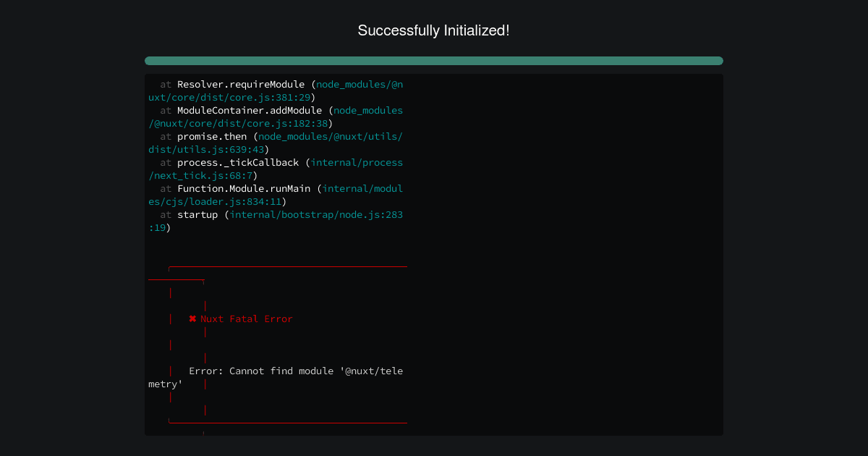Click the 'Successfully Initialized!' heading
868x456 pixels.
pos(433,30)
